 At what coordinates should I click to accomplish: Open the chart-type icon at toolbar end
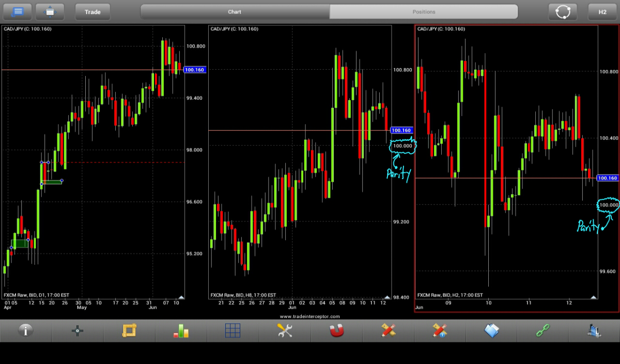594,330
